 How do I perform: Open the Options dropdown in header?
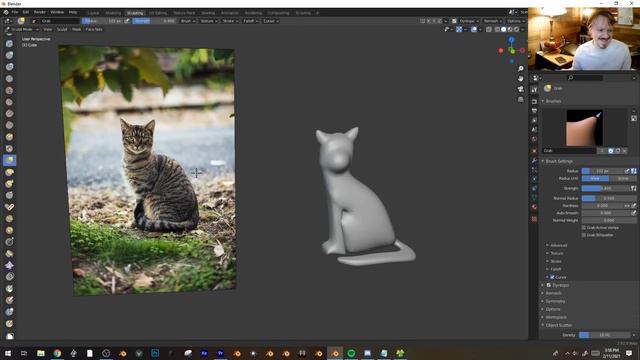coord(516,21)
